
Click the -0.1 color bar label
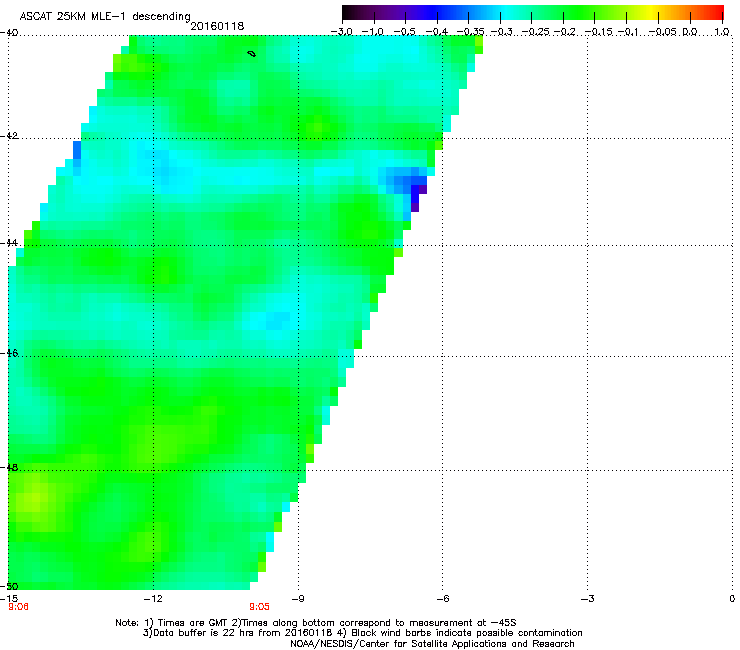(x=628, y=32)
